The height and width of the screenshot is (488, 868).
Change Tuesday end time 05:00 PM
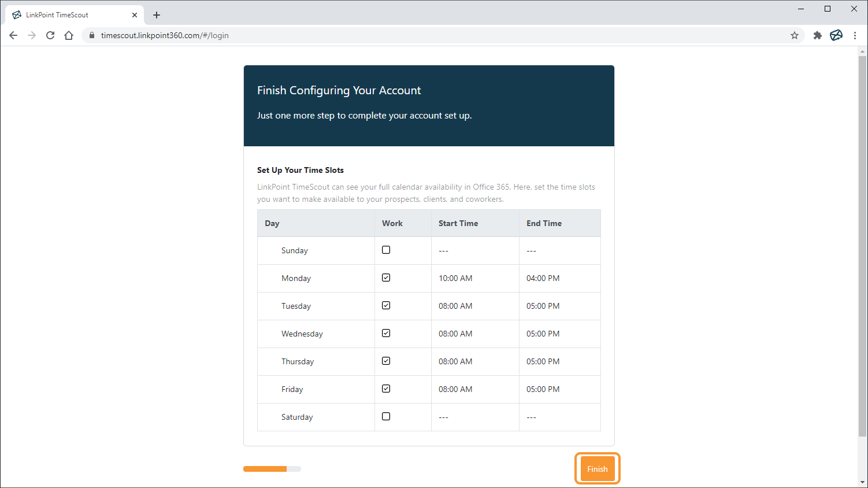click(543, 306)
